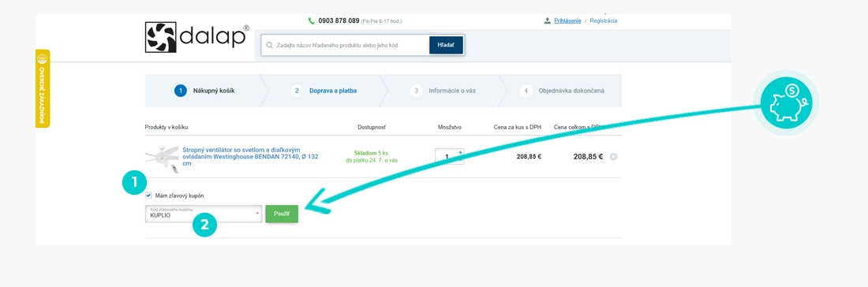The image size is (868, 287).
Task: Click the quantity input field
Action: 447,156
